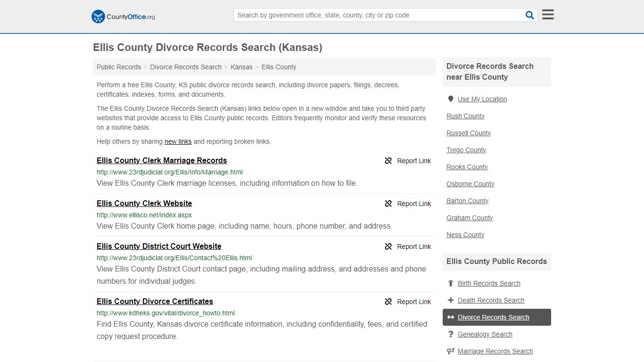This screenshot has height=362, width=644.
Task: Go to Rush County
Action: click(x=465, y=116)
